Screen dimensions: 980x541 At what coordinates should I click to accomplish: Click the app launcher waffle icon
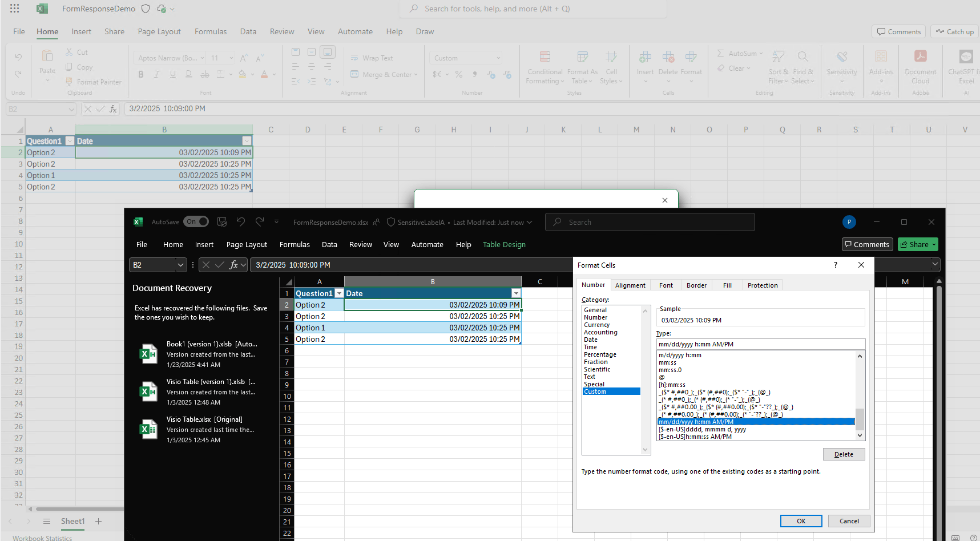[x=15, y=9]
